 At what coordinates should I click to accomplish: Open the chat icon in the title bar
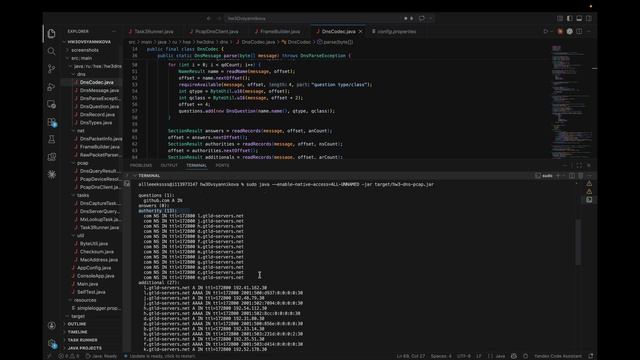[422, 18]
